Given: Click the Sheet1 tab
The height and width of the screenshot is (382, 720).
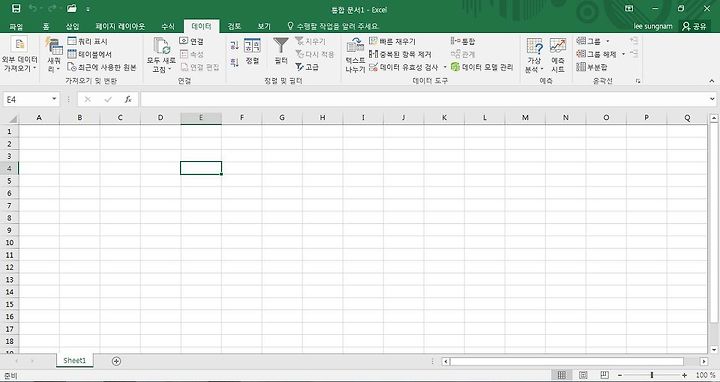Looking at the screenshot, I should pos(74,360).
